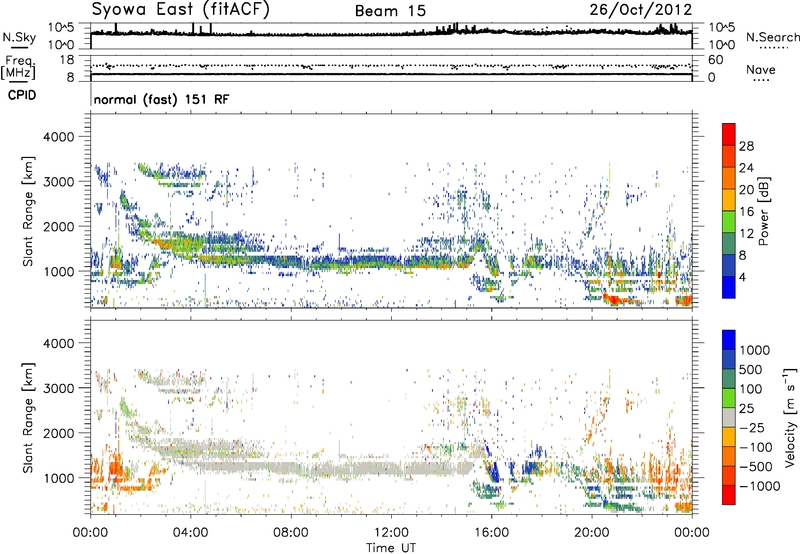Click the 'N.Search' legend label
Viewport: 800px width, 554px height.
[x=772, y=37]
